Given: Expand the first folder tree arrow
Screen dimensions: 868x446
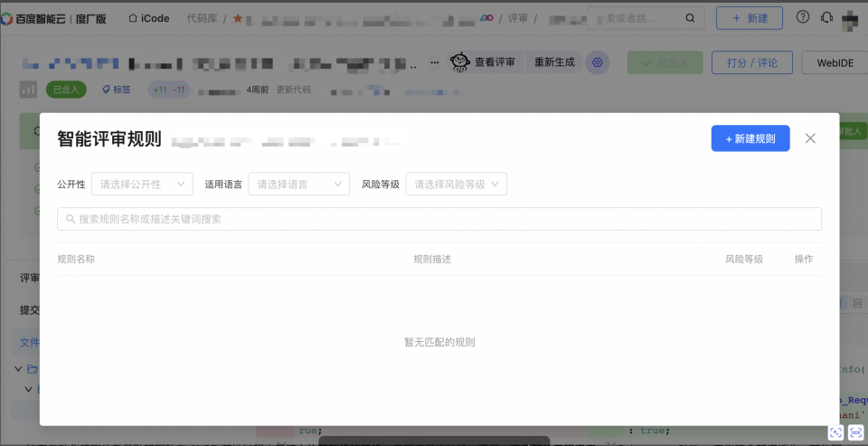Looking at the screenshot, I should (x=18, y=368).
